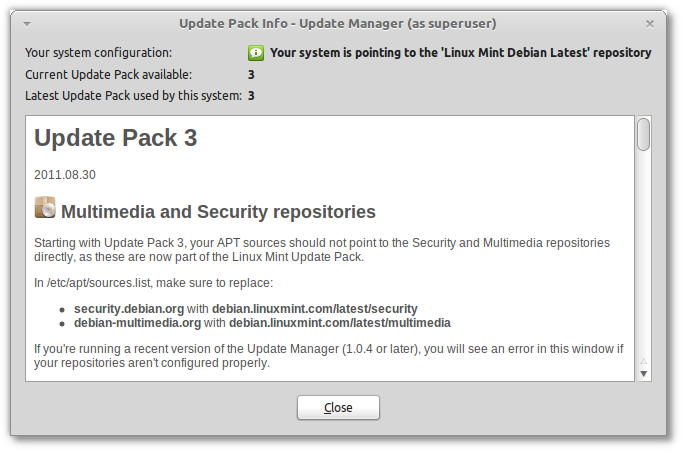Click the empty scrollbar track below the thumb
The width and height of the screenshot is (683, 452).
(643, 253)
